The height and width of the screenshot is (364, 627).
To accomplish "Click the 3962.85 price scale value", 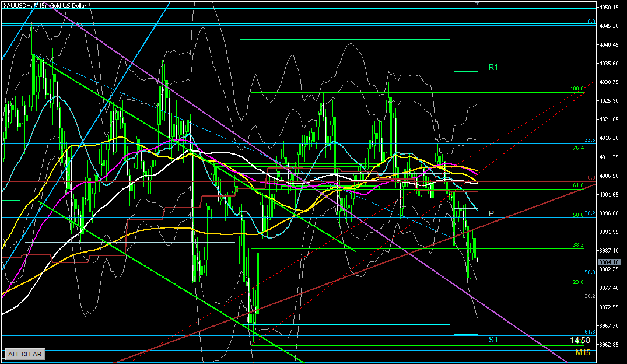I will [x=610, y=344].
